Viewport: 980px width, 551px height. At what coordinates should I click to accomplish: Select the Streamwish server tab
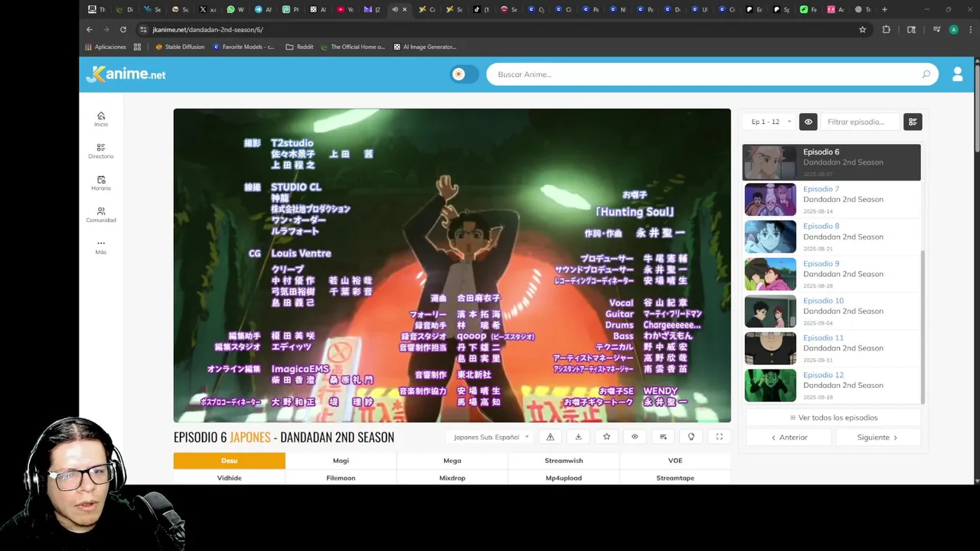coord(563,461)
